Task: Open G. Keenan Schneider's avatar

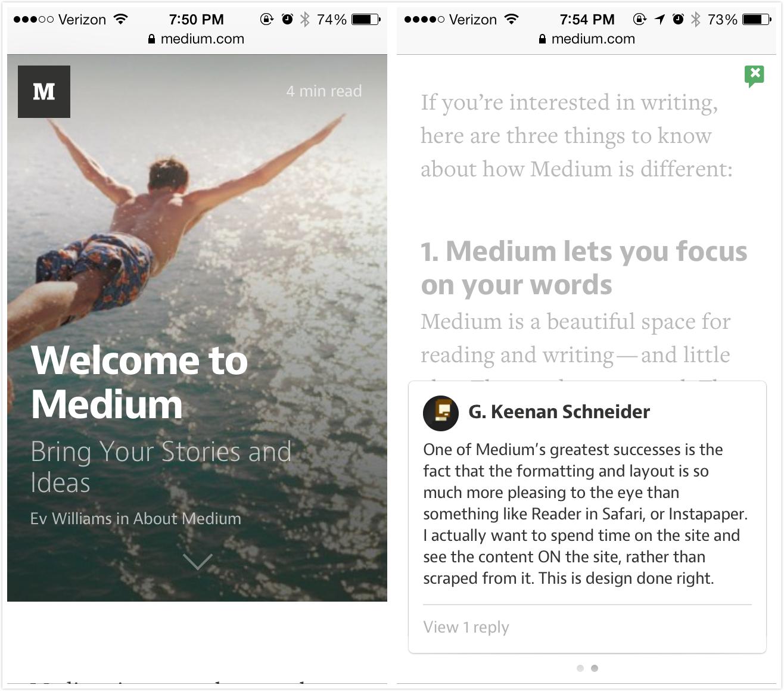Action: (x=441, y=413)
